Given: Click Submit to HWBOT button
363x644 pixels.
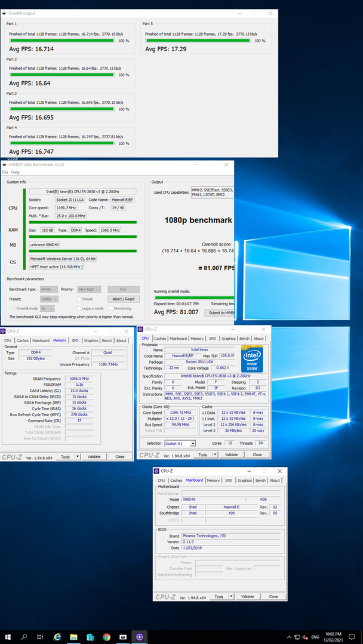Looking at the screenshot, I should coord(220,312).
